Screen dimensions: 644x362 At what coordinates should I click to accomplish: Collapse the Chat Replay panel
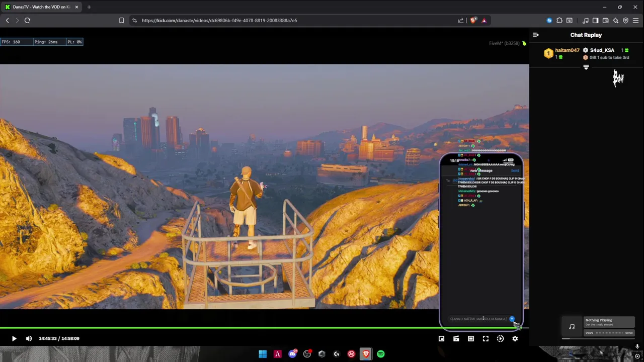coord(536,35)
